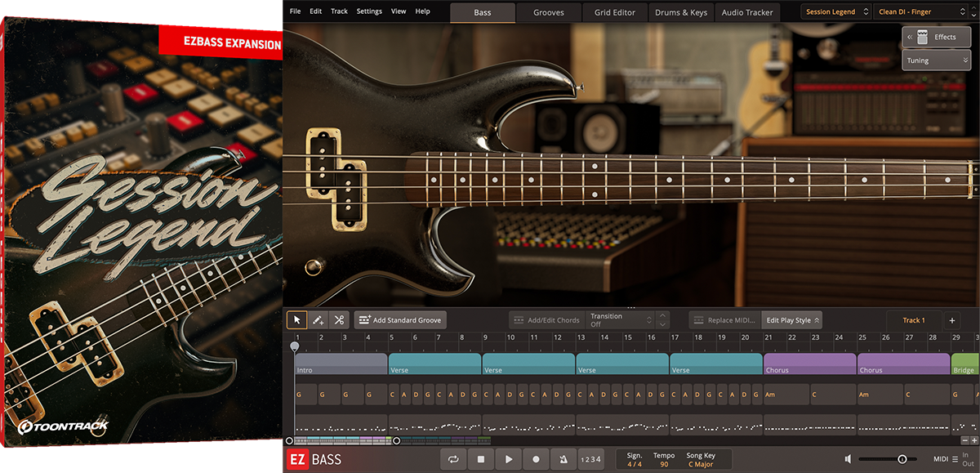Toggle loop playback button
Image resolution: width=980 pixels, height=473 pixels.
tap(452, 459)
